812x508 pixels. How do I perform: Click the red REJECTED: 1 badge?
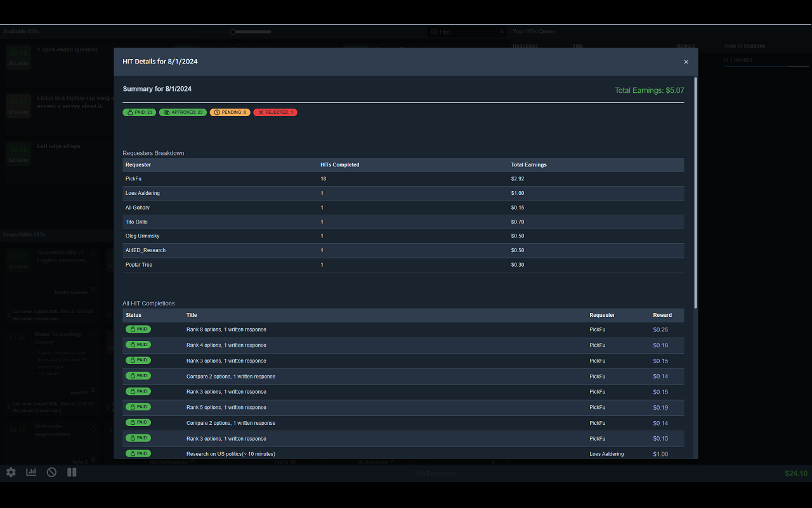click(275, 112)
